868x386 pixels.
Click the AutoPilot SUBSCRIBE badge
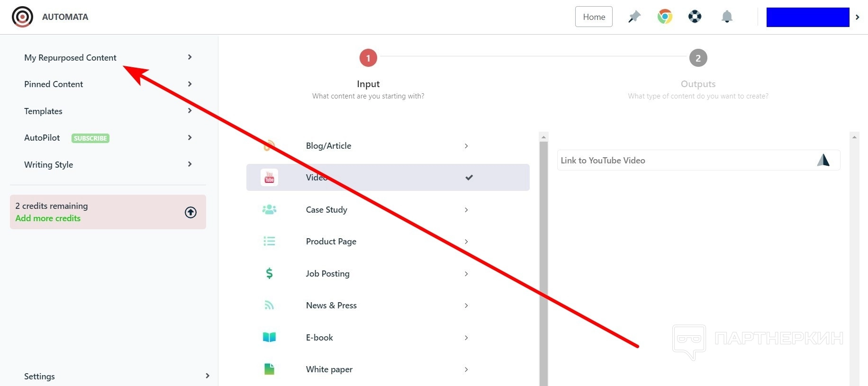[x=90, y=138]
